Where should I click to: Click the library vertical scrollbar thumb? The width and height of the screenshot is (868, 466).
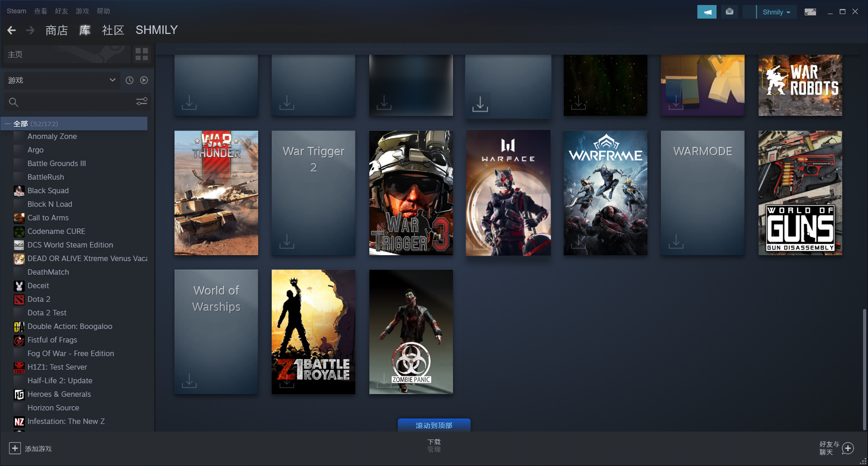tap(864, 369)
